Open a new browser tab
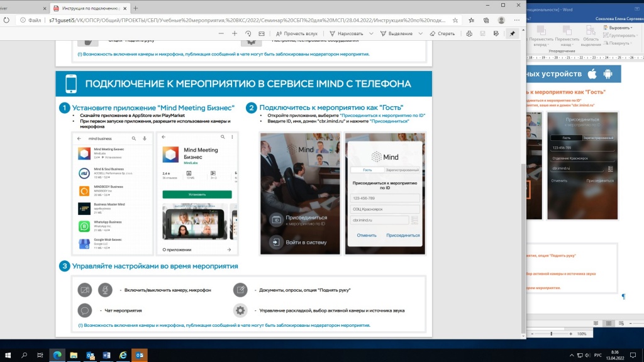This screenshot has width=644, height=362. 136,8
